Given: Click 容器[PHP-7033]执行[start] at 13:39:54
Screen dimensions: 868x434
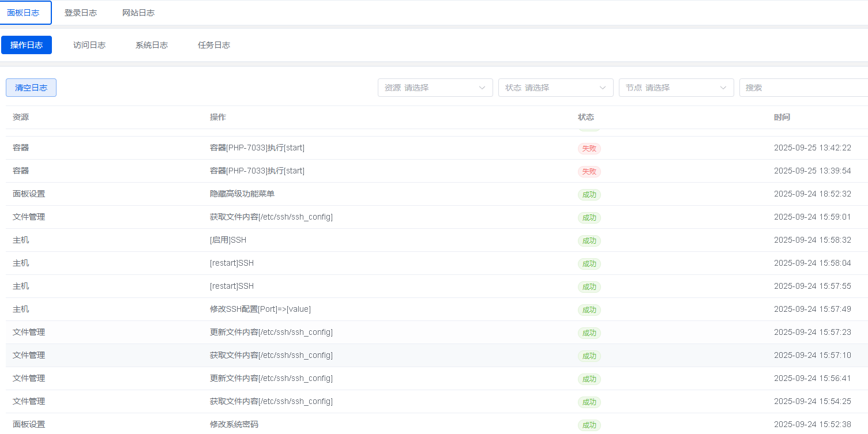Looking at the screenshot, I should 257,171.
